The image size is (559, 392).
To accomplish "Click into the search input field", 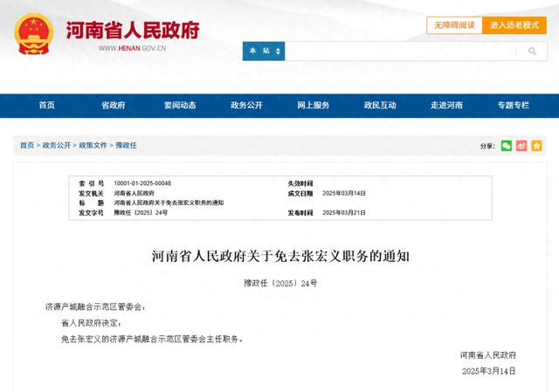I will click(x=402, y=52).
